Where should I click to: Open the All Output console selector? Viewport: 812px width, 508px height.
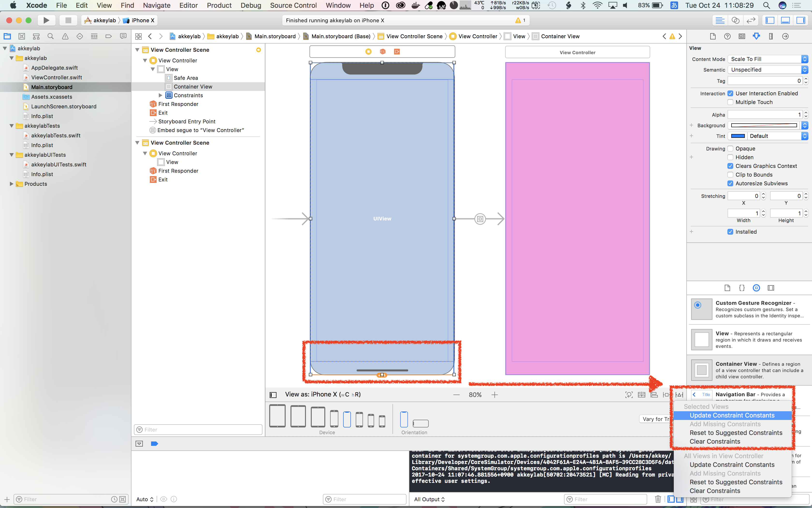coord(429,499)
